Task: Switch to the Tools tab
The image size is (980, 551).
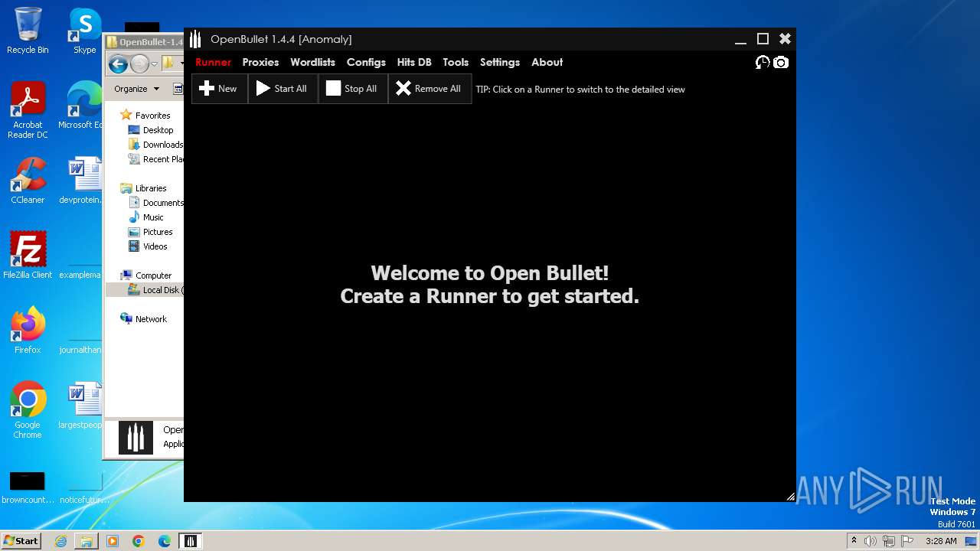Action: pyautogui.click(x=456, y=63)
